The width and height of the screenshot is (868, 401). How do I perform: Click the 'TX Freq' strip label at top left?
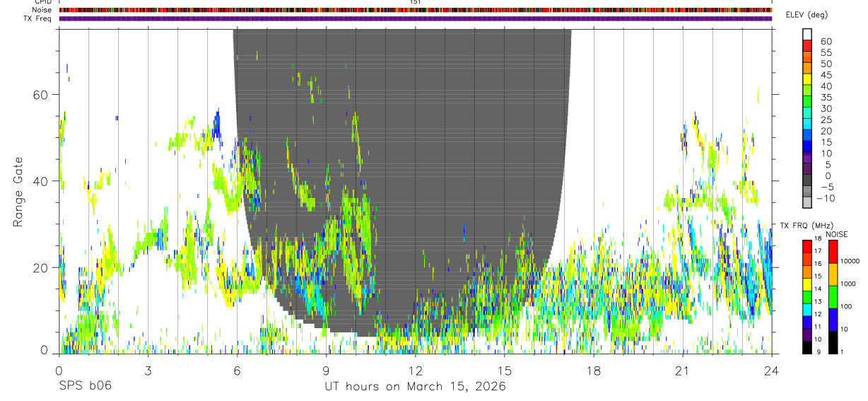(39, 18)
